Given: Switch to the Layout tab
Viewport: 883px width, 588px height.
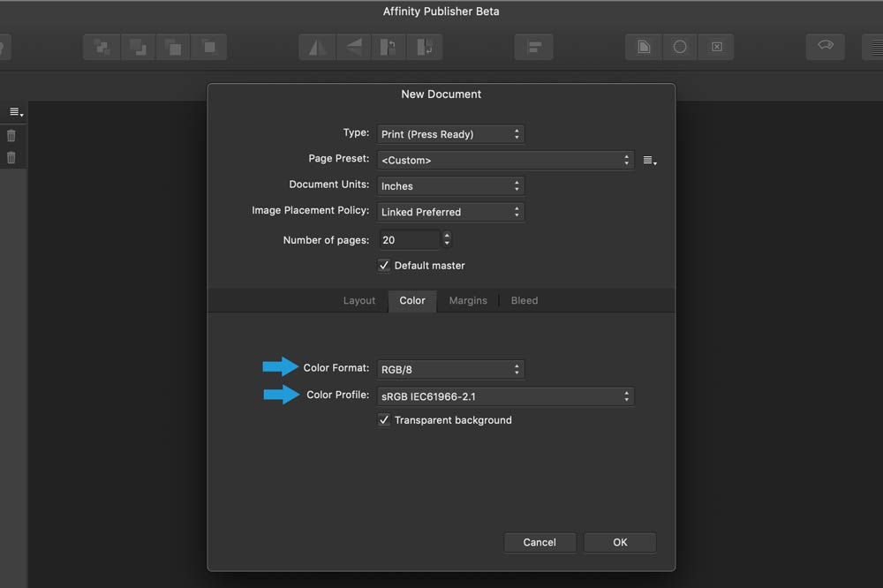Looking at the screenshot, I should click(x=359, y=301).
